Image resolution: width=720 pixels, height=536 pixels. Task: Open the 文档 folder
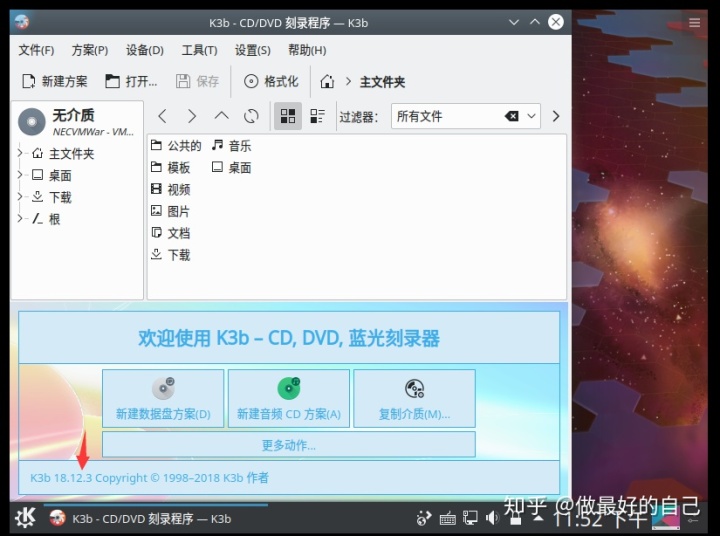coord(170,233)
